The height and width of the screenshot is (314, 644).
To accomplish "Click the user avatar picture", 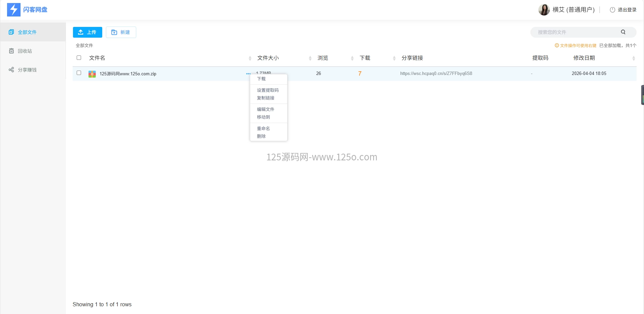I will click(x=544, y=10).
